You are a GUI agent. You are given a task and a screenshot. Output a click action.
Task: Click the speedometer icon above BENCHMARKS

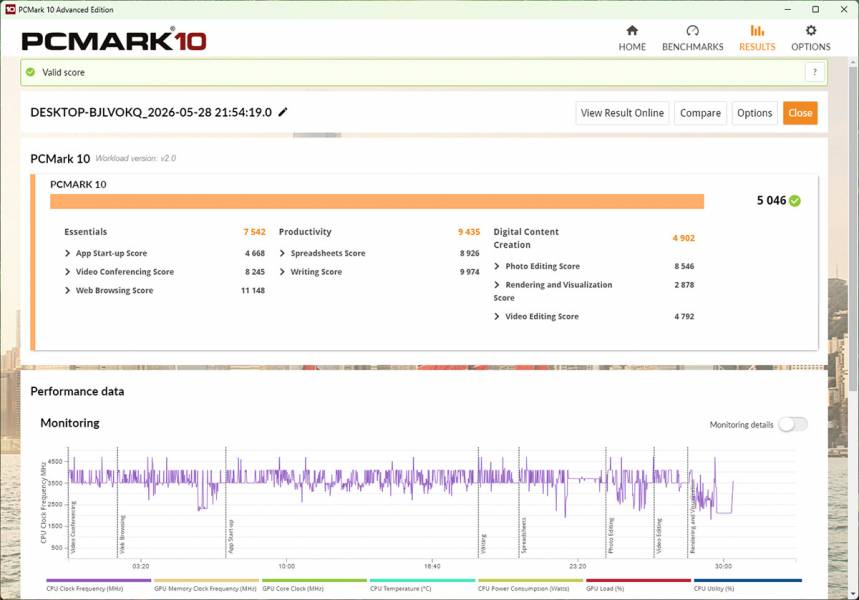(x=692, y=30)
